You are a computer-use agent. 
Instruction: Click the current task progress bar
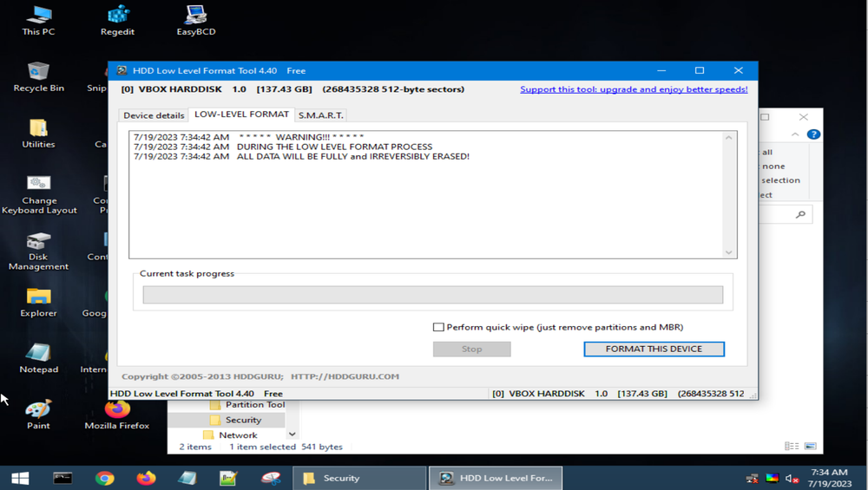point(432,295)
